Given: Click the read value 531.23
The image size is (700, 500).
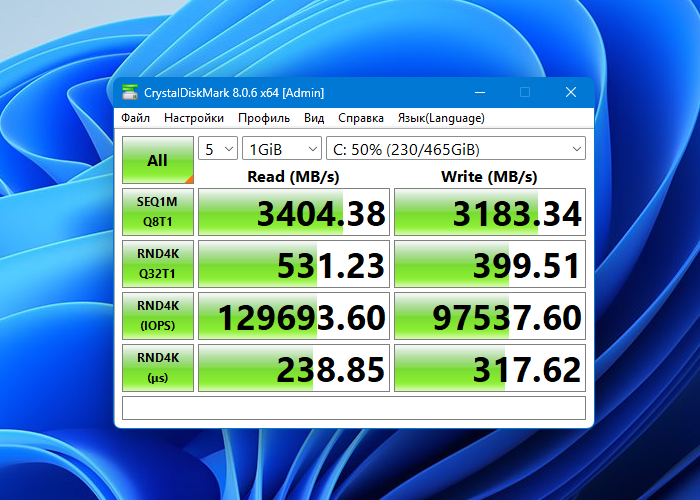Looking at the screenshot, I should [x=294, y=264].
